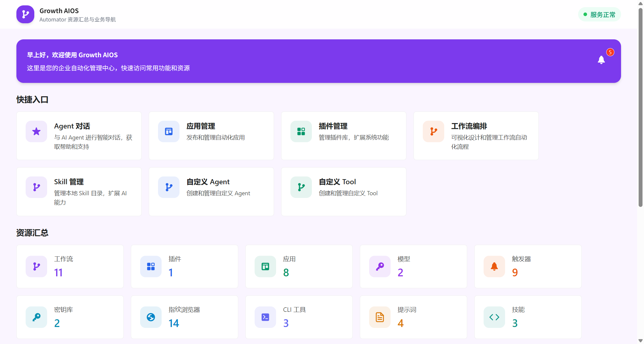This screenshot has width=644, height=344.
Task: Click the red notification badge showing 5
Action: (x=610, y=52)
